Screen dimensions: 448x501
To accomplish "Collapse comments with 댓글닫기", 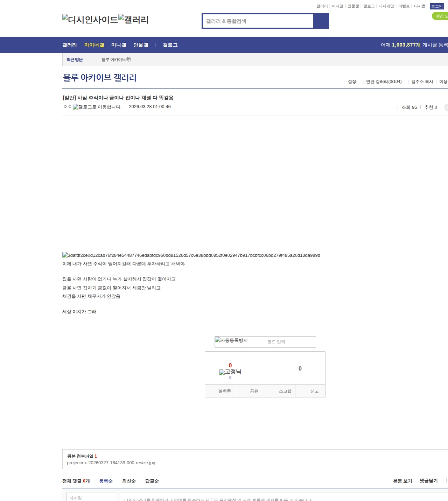I will (428, 481).
